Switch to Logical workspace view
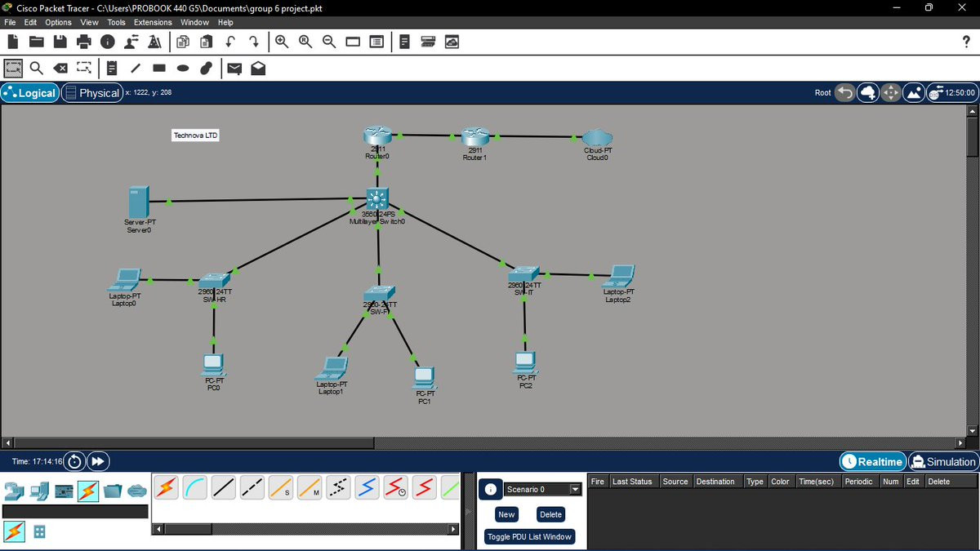 coord(30,92)
